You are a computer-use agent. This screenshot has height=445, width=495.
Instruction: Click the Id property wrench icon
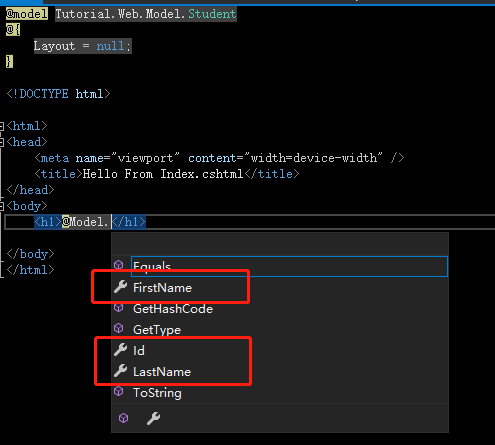click(120, 350)
